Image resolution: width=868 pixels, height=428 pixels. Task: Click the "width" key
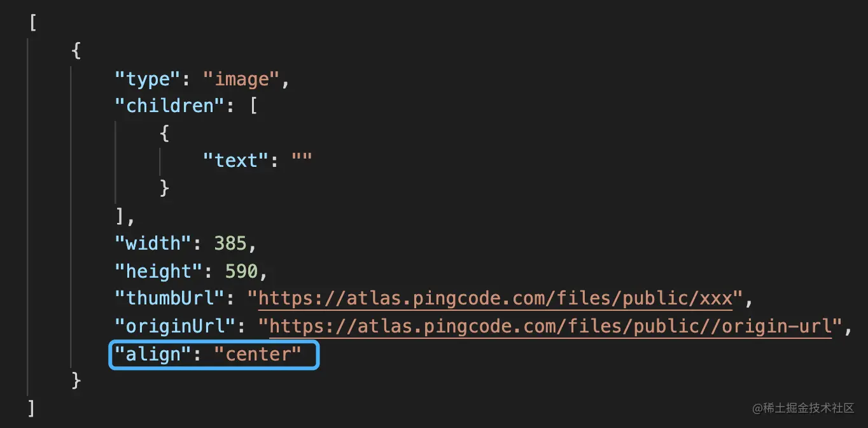153,243
